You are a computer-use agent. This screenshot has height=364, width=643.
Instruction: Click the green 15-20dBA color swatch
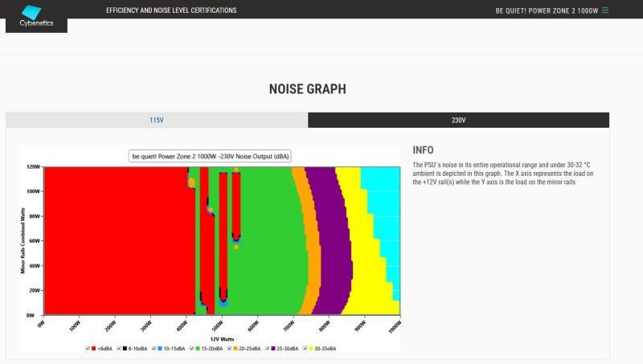(x=198, y=349)
